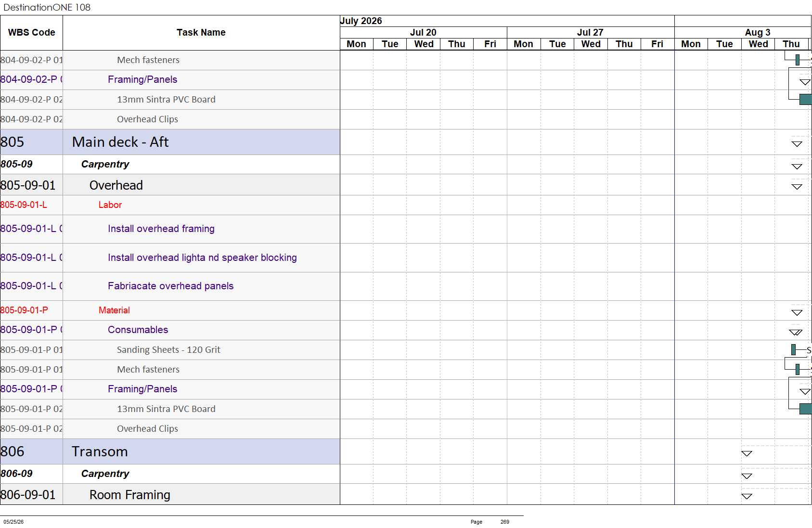Screen dimensions: 812x528
Task: Click the Transom summary marker
Action: pos(747,453)
